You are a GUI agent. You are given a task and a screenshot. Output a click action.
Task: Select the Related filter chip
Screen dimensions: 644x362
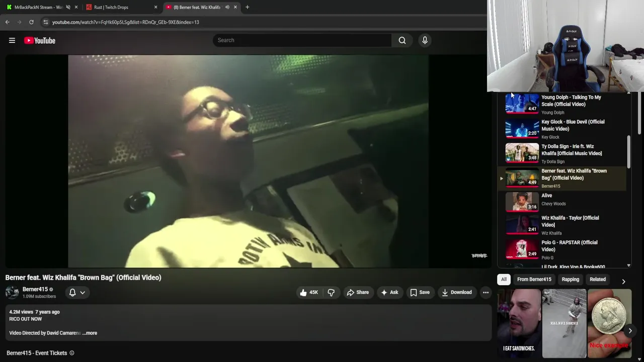598,279
